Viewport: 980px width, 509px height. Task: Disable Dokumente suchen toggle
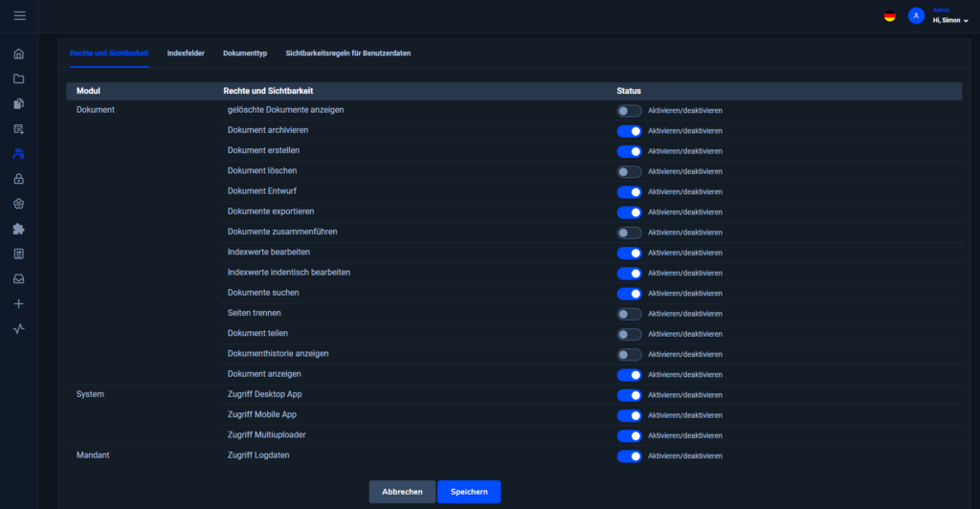pos(629,294)
